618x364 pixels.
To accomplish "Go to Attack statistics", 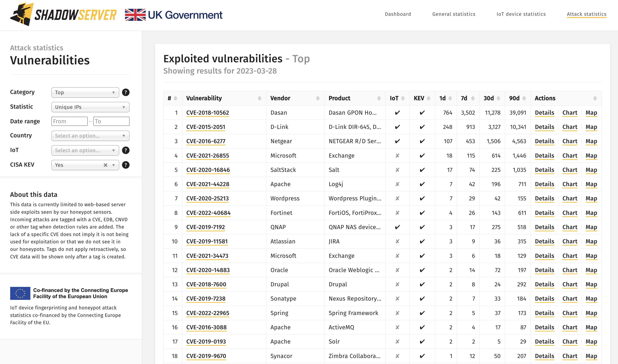I will tap(586, 14).
